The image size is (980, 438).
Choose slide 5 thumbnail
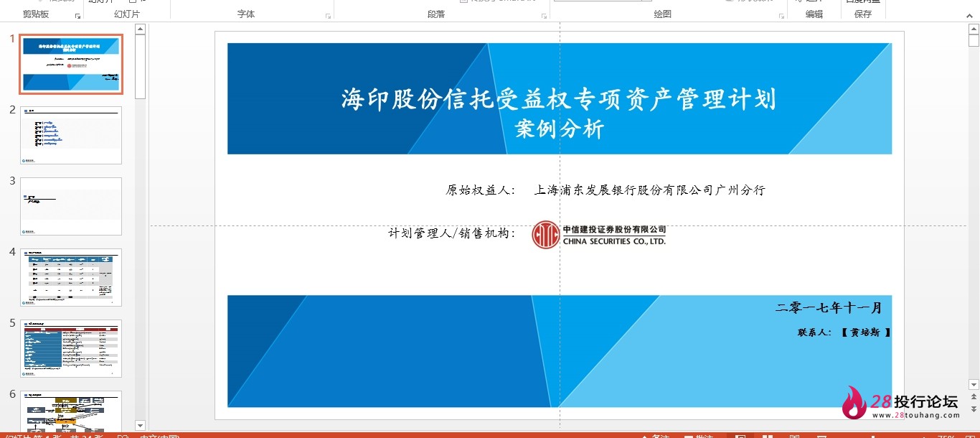point(71,348)
